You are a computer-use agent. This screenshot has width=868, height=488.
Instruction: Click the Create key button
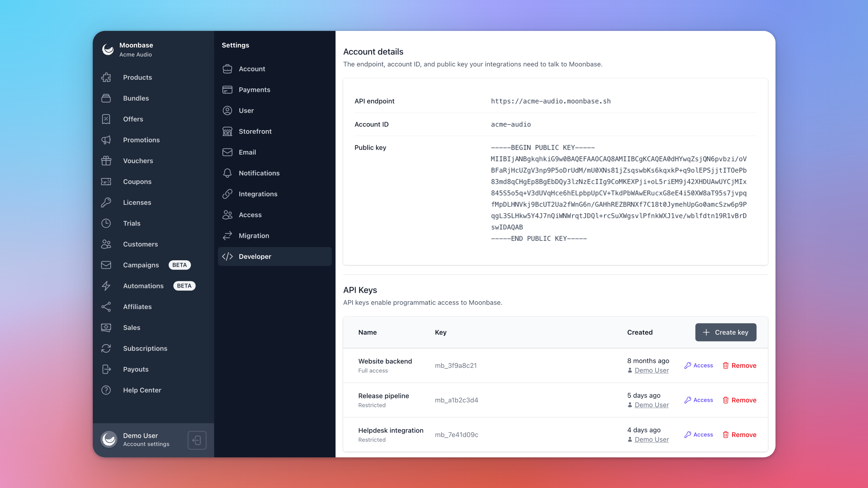click(726, 332)
